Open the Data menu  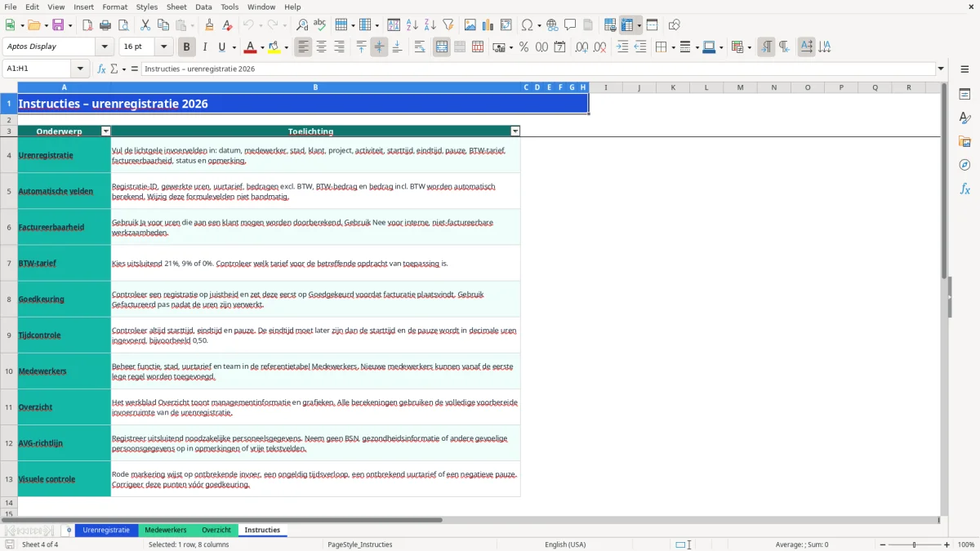pyautogui.click(x=203, y=7)
